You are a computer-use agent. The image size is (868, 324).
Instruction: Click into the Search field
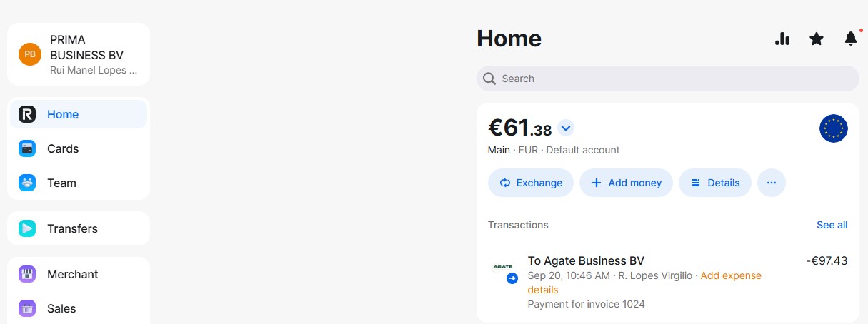click(x=667, y=79)
